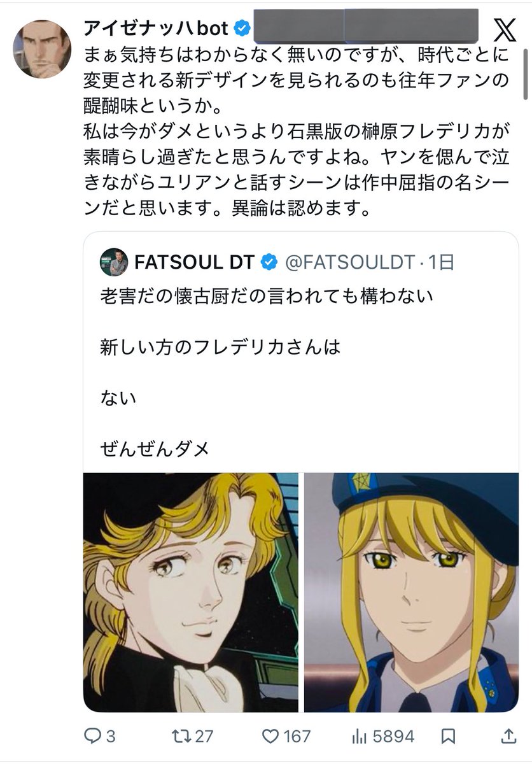This screenshot has width=532, height=764.
Task: Click verified badge next to アイゼナッハbot
Action: [x=242, y=29]
